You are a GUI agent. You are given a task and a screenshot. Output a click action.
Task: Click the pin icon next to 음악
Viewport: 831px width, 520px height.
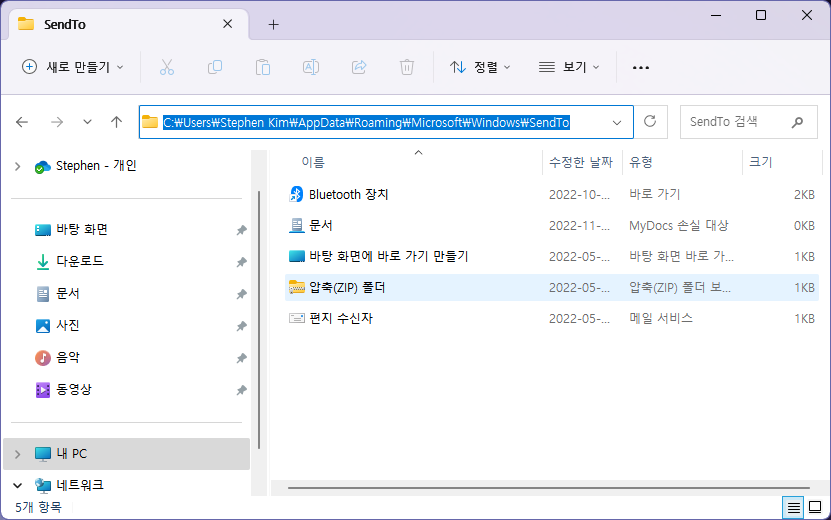click(x=241, y=358)
